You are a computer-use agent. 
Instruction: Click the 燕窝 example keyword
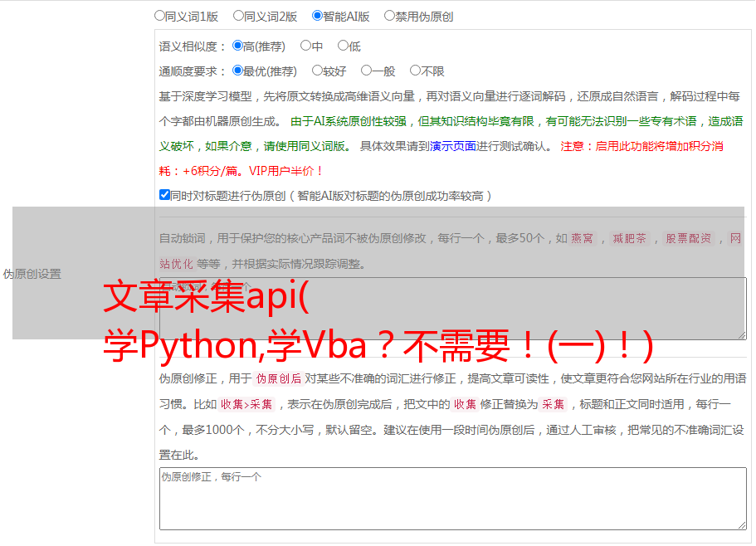coord(582,238)
